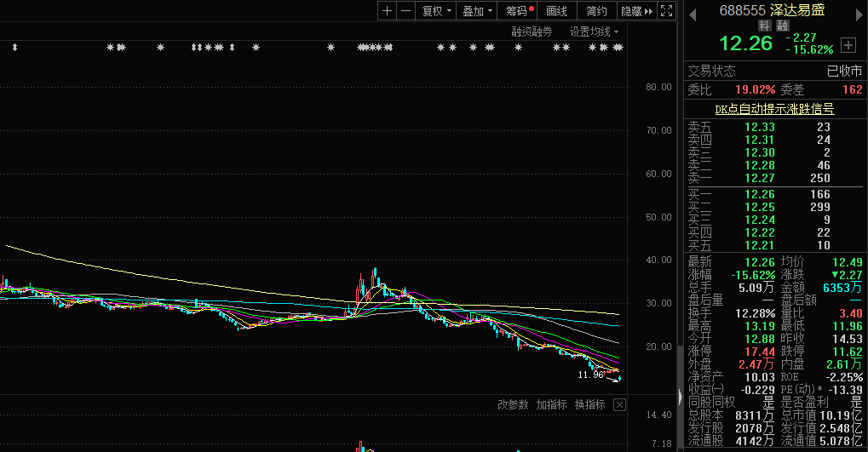Toggle the 画线 drawing tools

pos(556,11)
